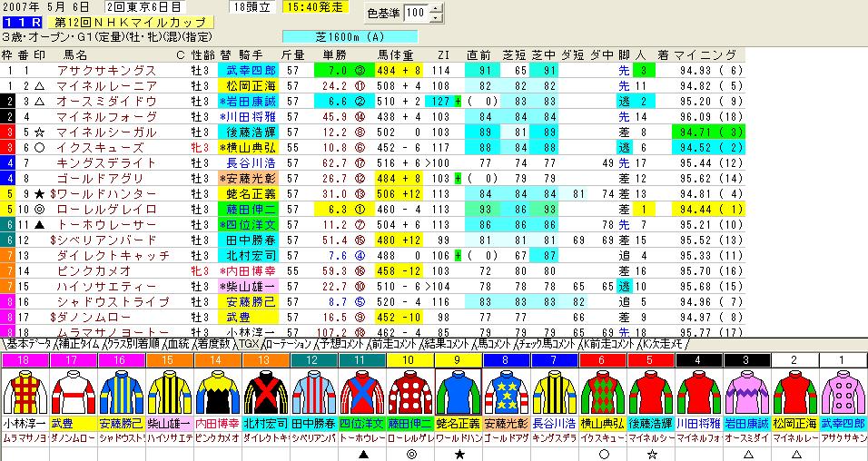Select the number 11 silk of jockey 四位洋文
868x461 pixels.
(362, 392)
